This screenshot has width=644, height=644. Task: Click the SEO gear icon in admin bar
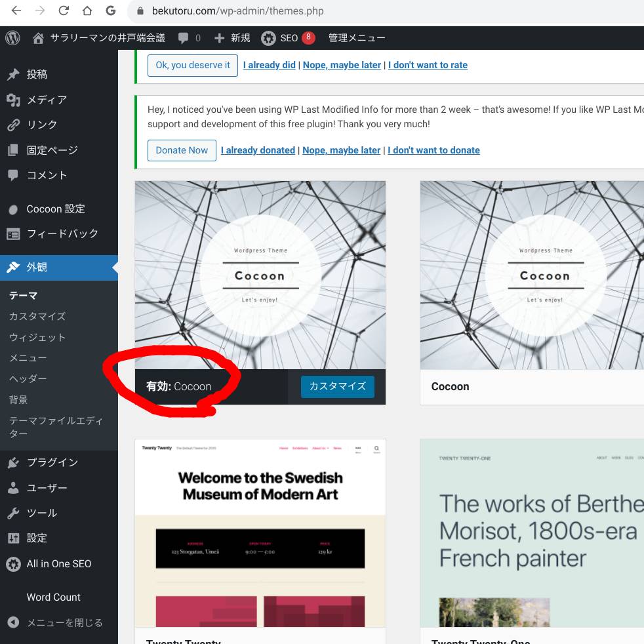pos(268,38)
